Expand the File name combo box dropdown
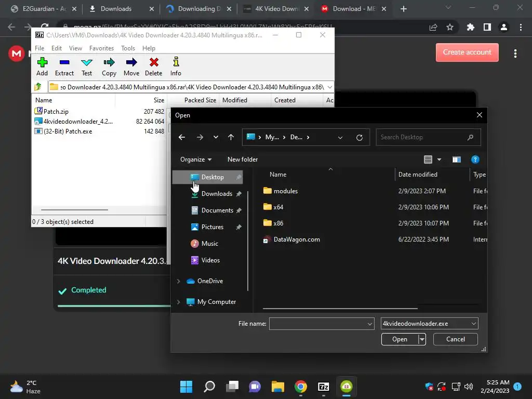532x399 pixels. coord(370,324)
